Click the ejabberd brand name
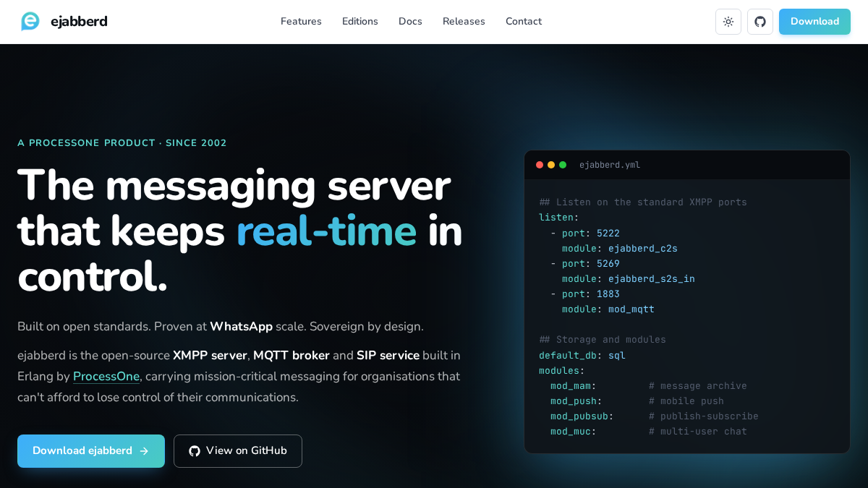The width and height of the screenshot is (868, 488). point(79,22)
